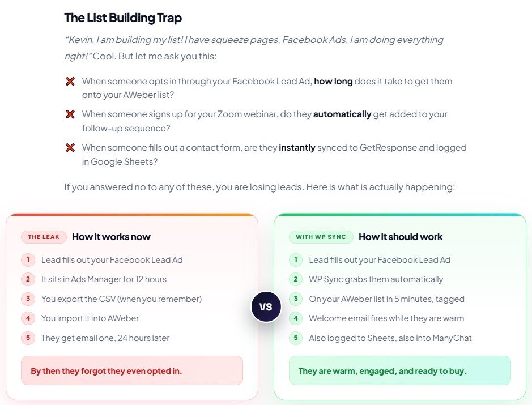Image resolution: width=532 pixels, height=405 pixels.
Task: Select green step 4 circle for Welcome email
Action: [296, 318]
